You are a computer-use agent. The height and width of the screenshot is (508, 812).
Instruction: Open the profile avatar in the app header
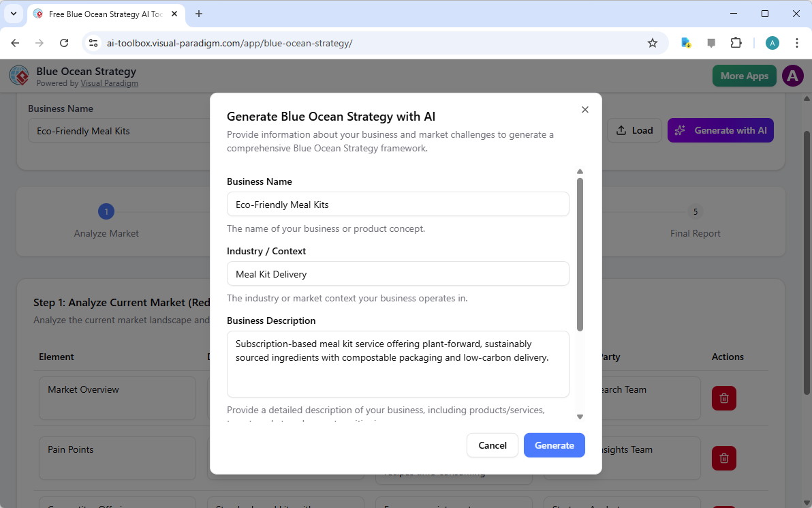click(792, 76)
